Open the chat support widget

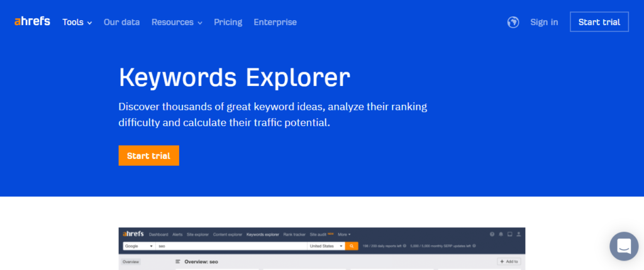click(624, 246)
